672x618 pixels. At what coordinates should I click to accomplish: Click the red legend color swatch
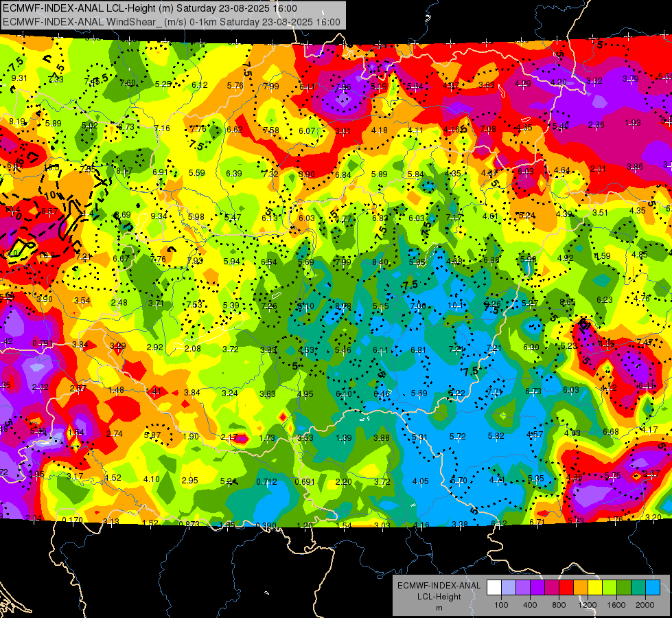566,588
